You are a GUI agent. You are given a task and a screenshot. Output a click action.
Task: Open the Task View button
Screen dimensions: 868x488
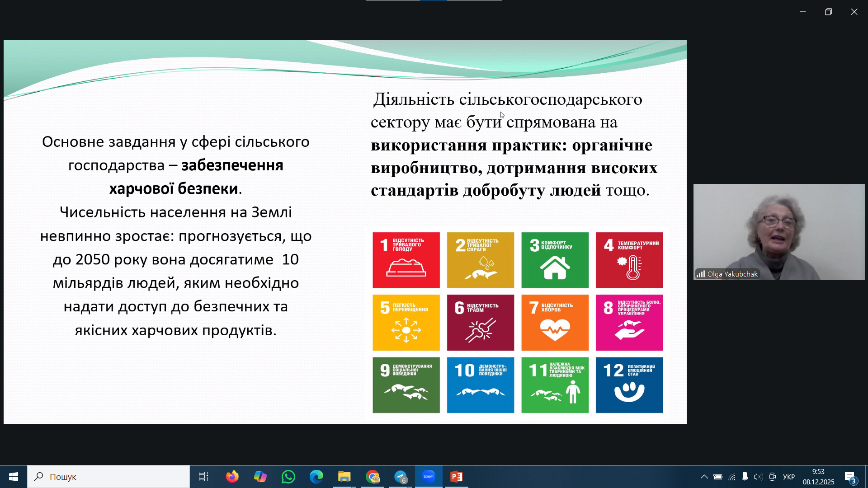pos(203,477)
